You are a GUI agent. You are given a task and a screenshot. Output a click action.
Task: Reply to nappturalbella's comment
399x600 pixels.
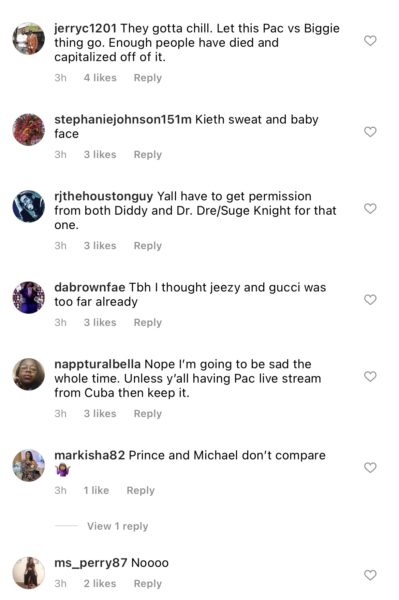pyautogui.click(x=148, y=414)
